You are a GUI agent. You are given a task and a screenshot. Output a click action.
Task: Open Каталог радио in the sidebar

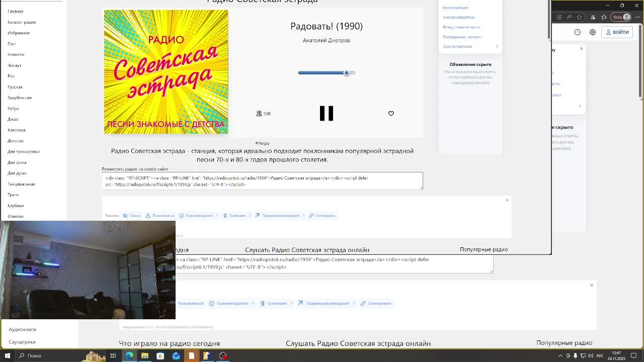pos(22,22)
